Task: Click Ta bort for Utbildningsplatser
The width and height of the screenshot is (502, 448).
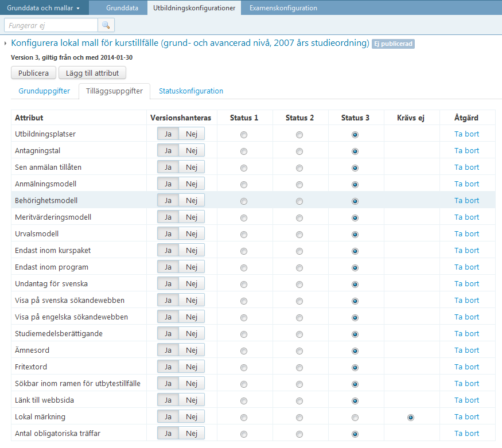Action: pyautogui.click(x=466, y=134)
